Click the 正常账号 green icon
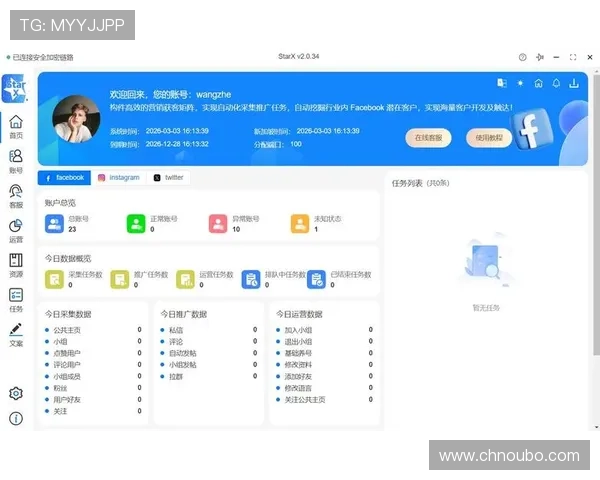This screenshot has width=600, height=480. point(136,224)
